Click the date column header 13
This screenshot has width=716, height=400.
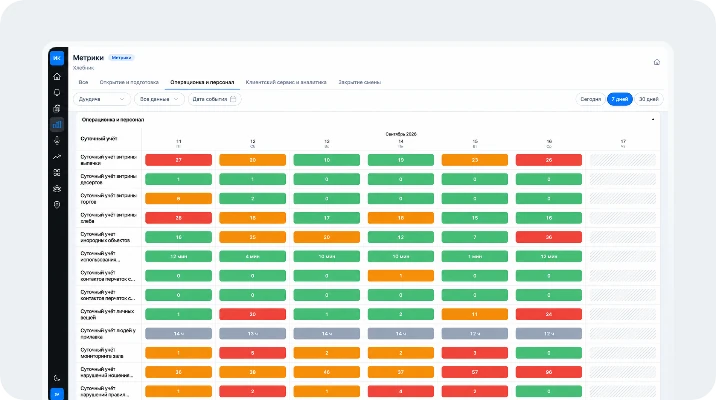point(326,144)
